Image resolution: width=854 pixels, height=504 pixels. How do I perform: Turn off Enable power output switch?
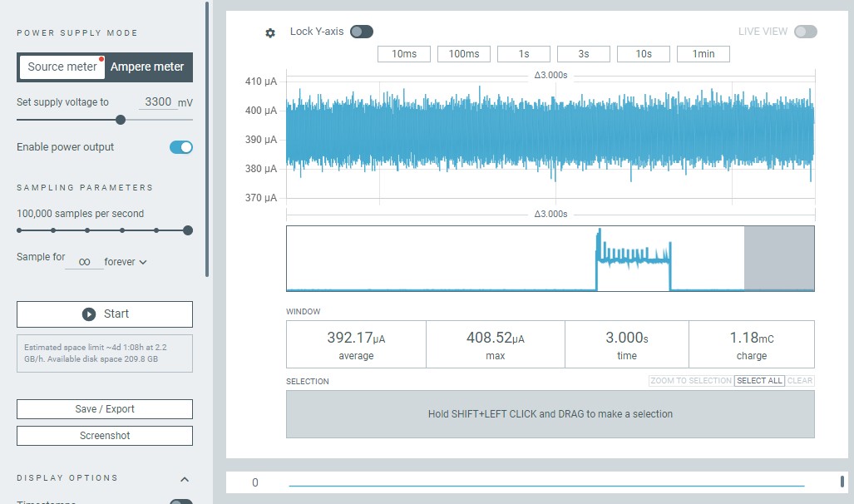coord(180,147)
